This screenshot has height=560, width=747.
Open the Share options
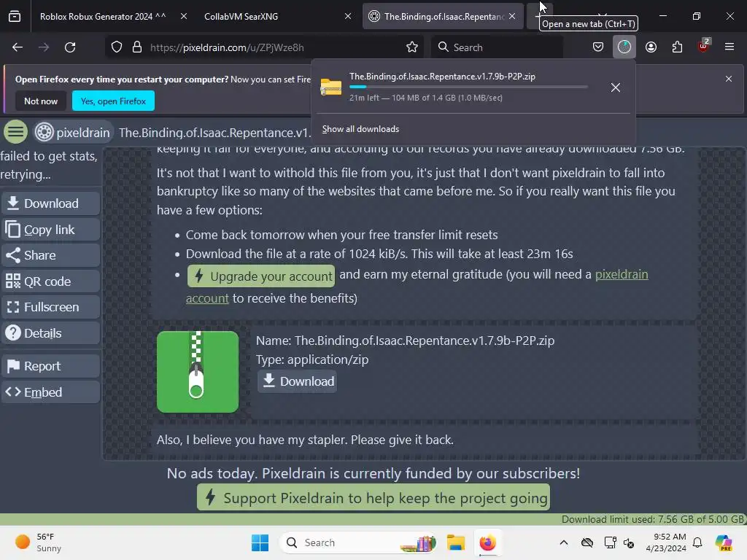click(50, 255)
